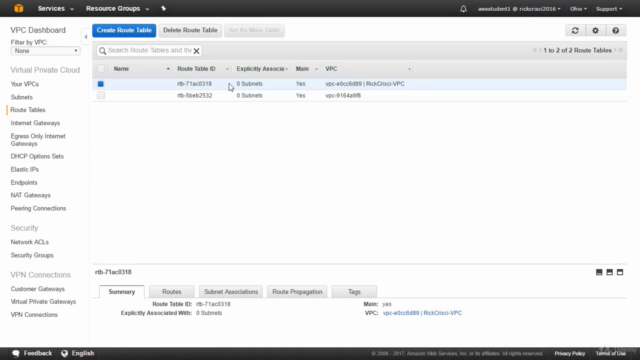This screenshot has width=640, height=360.
Task: Open VPN Connections link in sidebar
Action: coord(34,315)
